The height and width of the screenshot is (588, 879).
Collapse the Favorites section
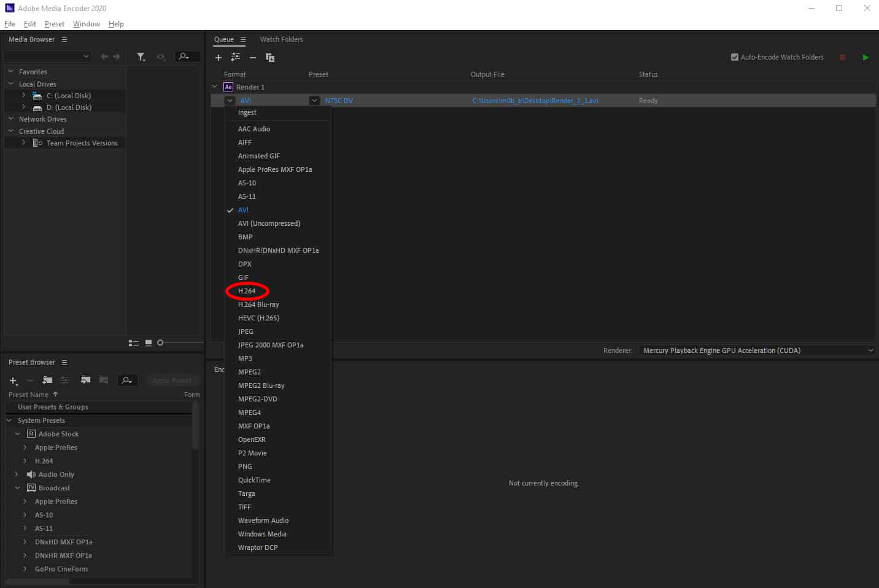10,72
